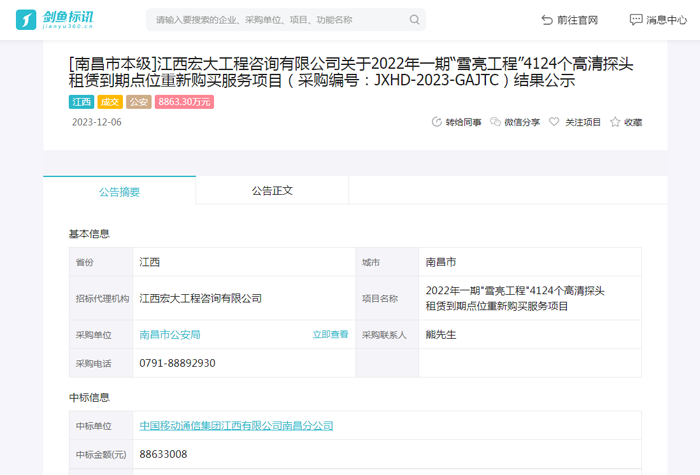Click 立即查看 next to purchaser
Screen dimensions: 700x475
coord(330,334)
